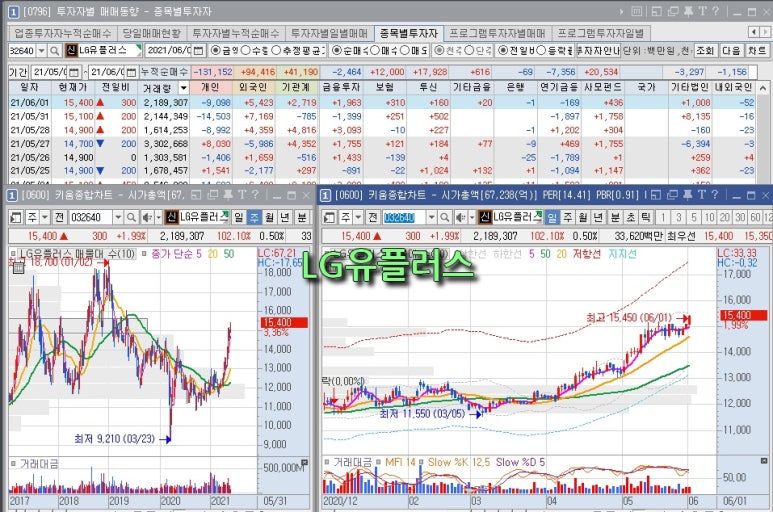Viewport: 773px width, 512px height.
Task: Click the 투자자안내 button
Action: pyautogui.click(x=598, y=51)
